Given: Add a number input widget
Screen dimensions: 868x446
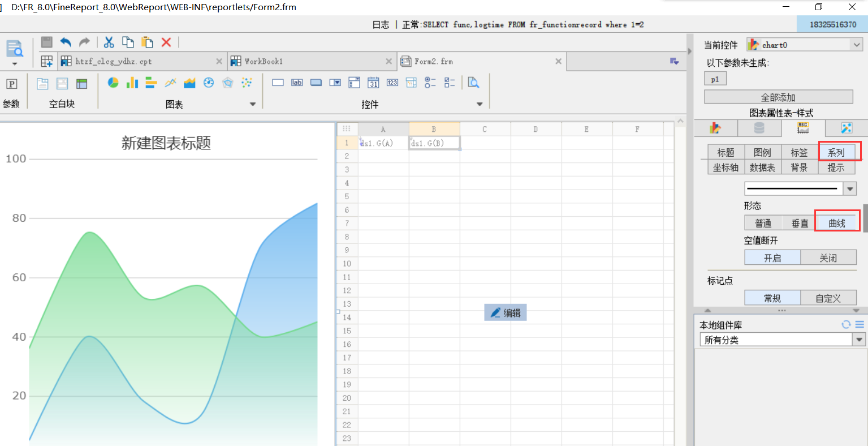Looking at the screenshot, I should [392, 83].
